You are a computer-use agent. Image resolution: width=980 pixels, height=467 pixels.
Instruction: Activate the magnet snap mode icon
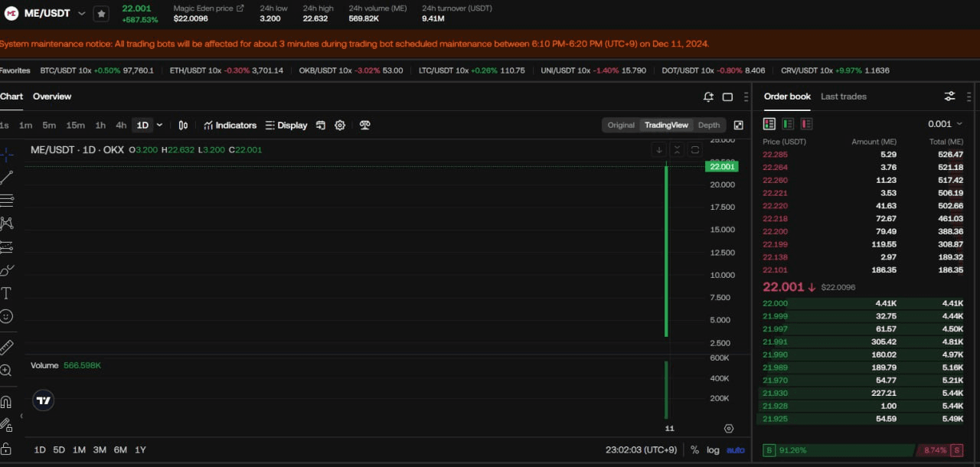6,402
